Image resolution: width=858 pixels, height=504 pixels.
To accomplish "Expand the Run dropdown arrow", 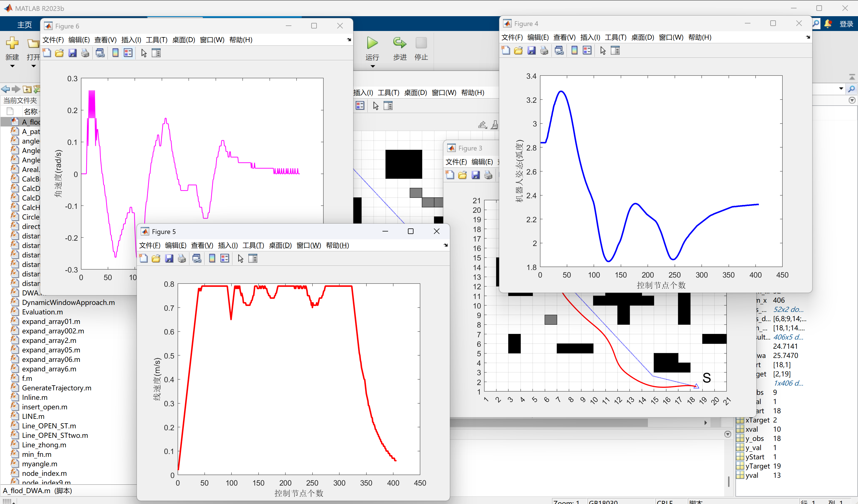I will point(372,66).
